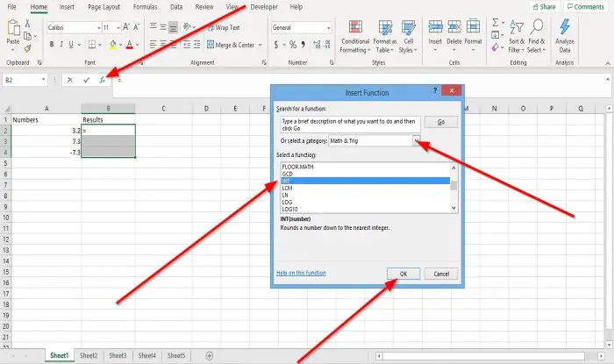Toggle Wrap Text
The width and height of the screenshot is (614, 364).
click(x=224, y=27)
